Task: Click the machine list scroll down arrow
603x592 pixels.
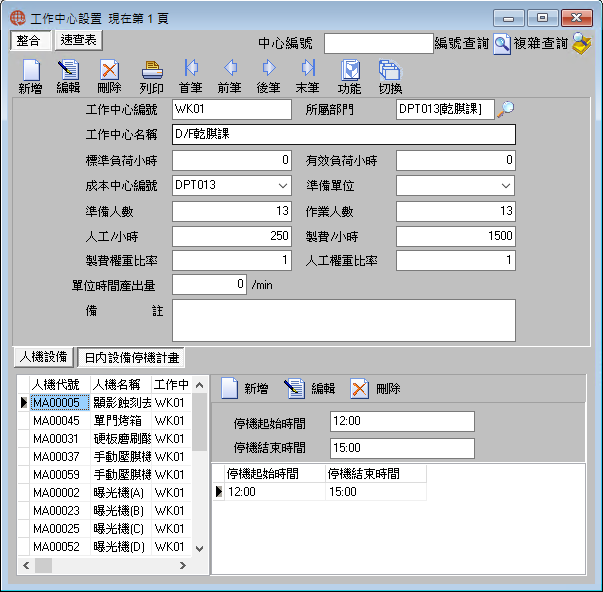Action: coord(200,549)
